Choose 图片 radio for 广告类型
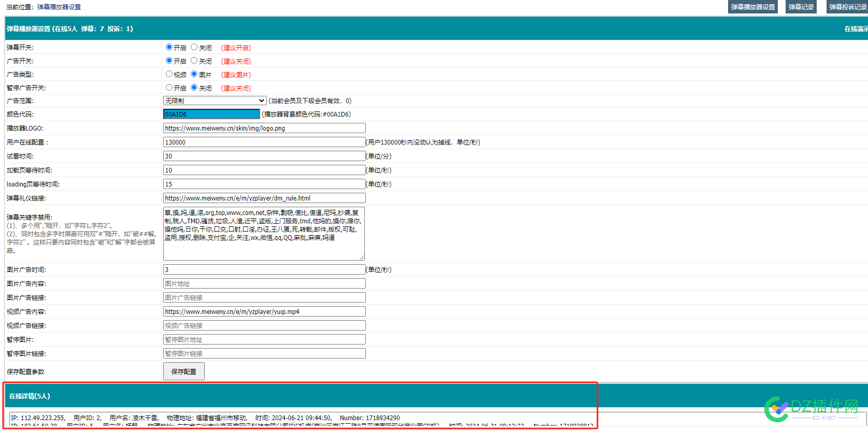868x430 pixels. pos(194,74)
